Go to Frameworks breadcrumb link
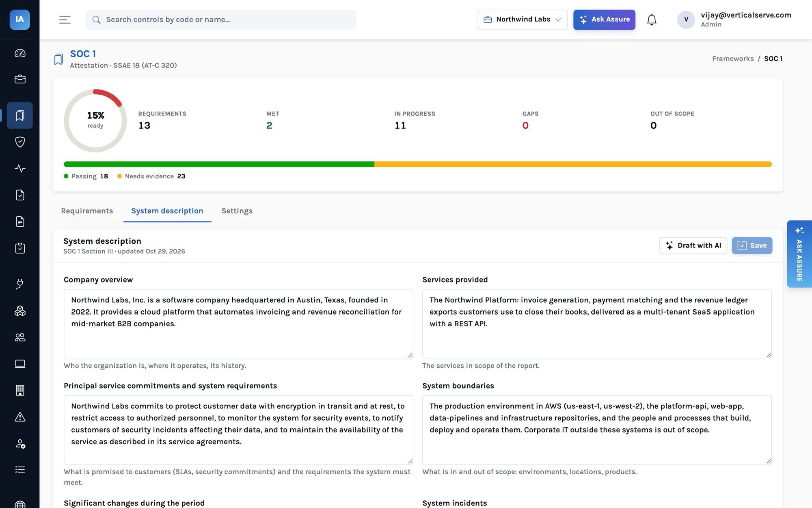 [x=733, y=59]
